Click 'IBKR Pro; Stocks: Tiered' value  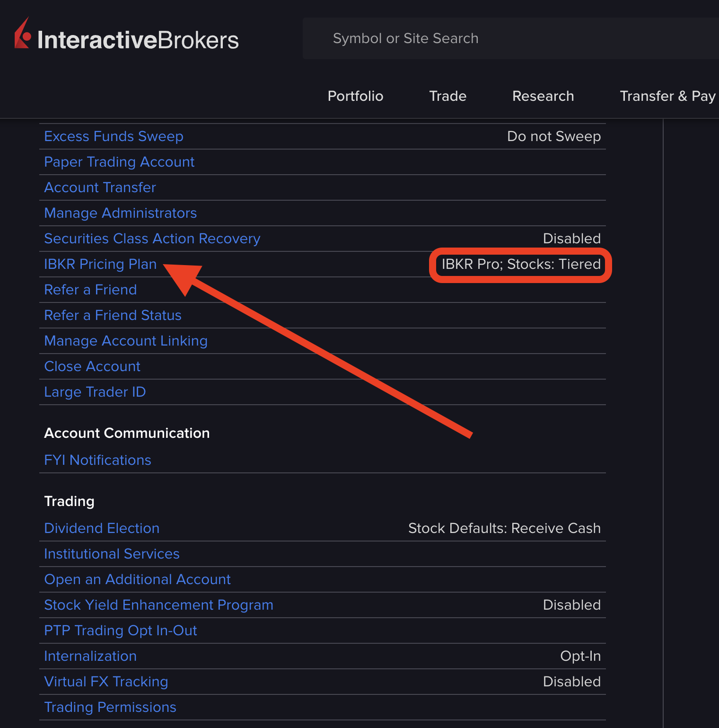tap(521, 264)
